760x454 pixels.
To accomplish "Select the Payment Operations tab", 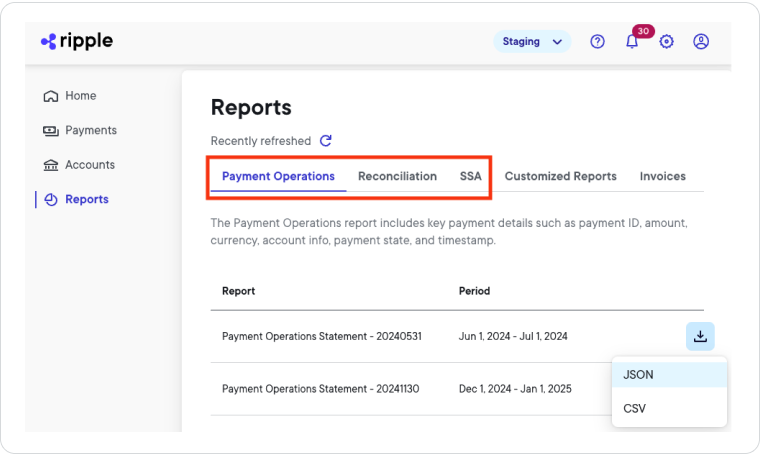I will [278, 176].
